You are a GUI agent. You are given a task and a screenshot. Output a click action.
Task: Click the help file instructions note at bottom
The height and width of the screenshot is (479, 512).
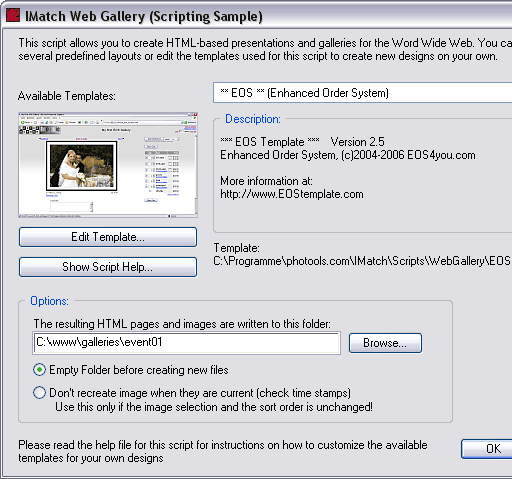[x=223, y=451]
